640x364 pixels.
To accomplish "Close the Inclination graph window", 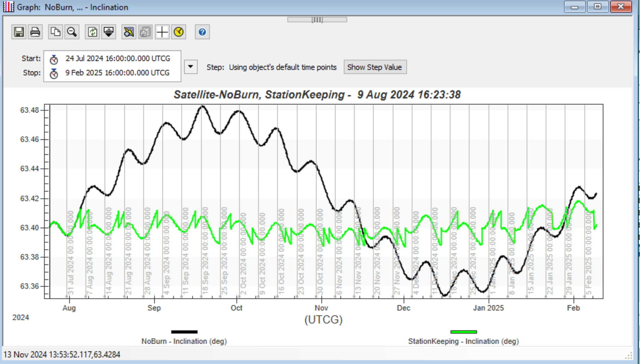I will (x=621, y=7).
